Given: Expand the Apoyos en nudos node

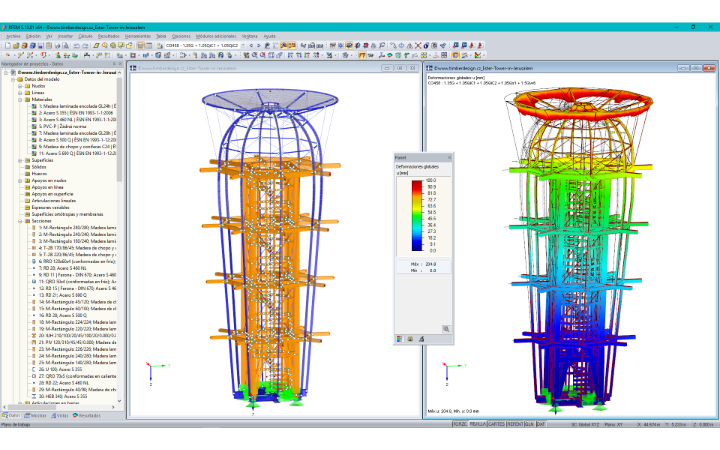Looking at the screenshot, I should (20, 180).
